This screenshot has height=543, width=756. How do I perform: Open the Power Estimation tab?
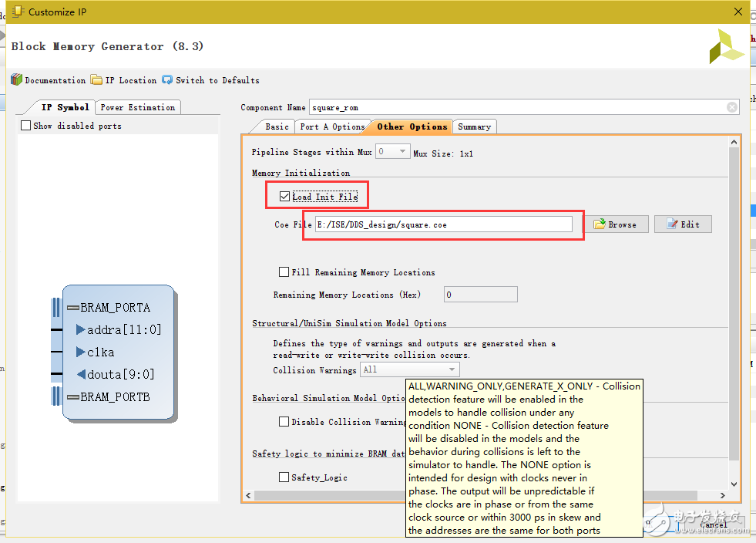point(138,107)
